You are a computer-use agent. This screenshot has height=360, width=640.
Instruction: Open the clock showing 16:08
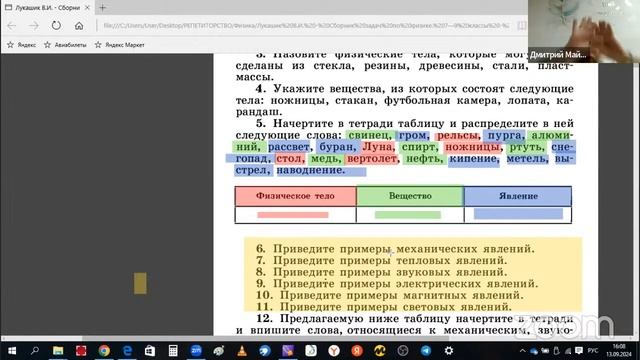click(x=619, y=351)
